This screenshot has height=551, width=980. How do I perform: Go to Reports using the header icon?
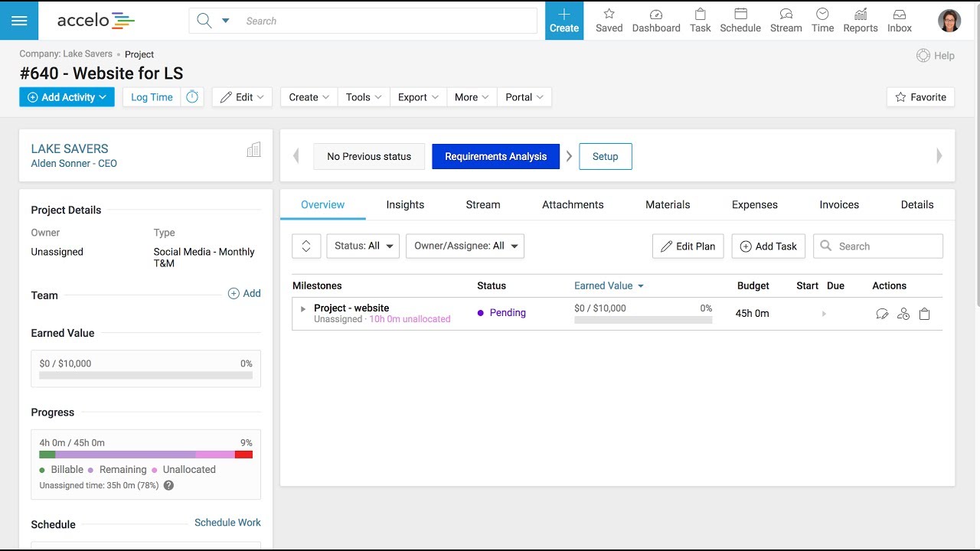pos(860,21)
